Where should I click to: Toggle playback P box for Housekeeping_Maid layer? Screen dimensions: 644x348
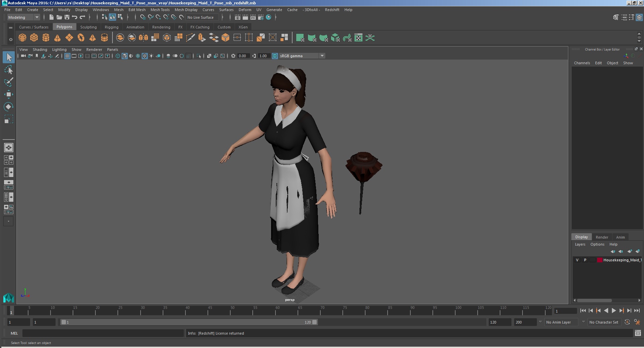click(585, 260)
